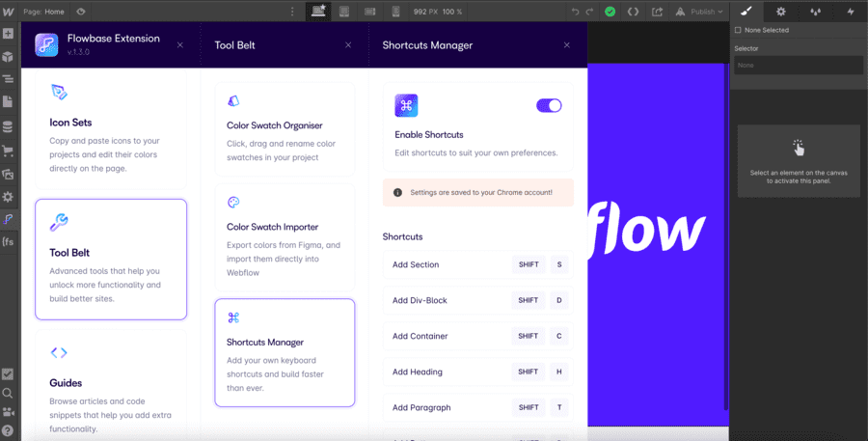Click the Add Section SHIFT key

pos(529,264)
